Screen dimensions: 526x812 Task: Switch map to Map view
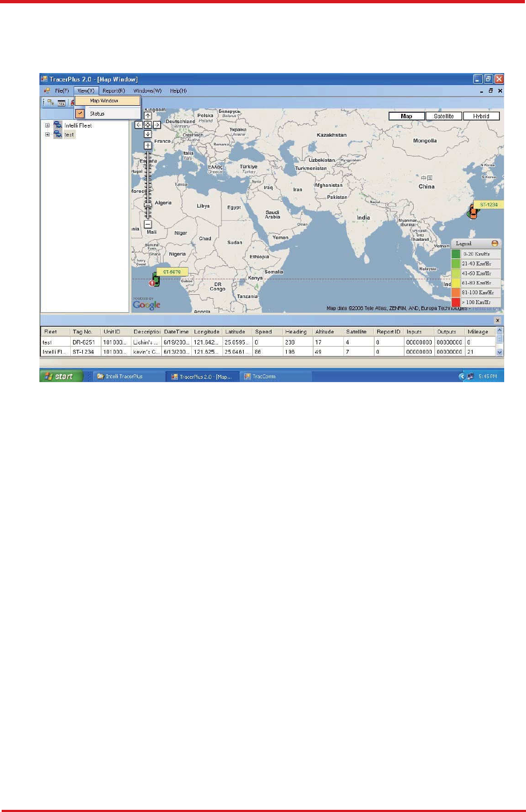(x=407, y=116)
